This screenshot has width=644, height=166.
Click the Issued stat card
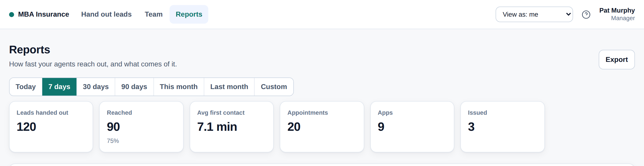click(503, 127)
